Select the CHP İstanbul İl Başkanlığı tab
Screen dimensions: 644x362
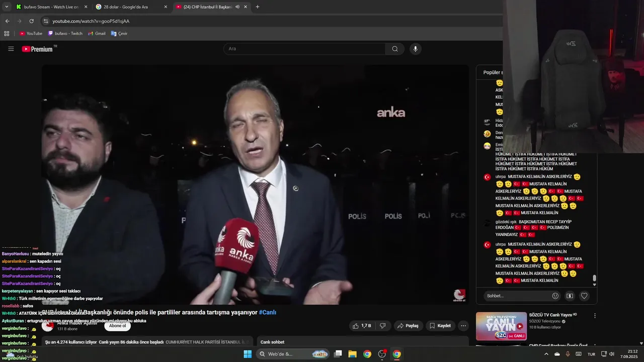(x=207, y=7)
